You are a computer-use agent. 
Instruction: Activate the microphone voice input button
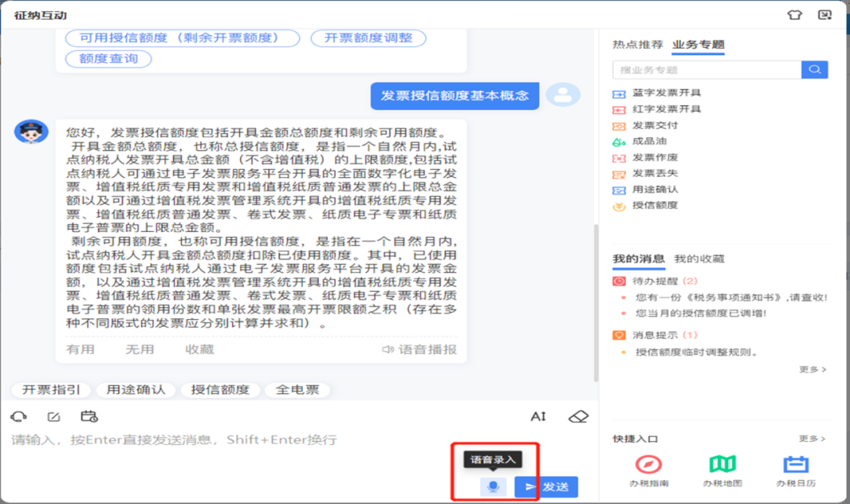pyautogui.click(x=493, y=487)
